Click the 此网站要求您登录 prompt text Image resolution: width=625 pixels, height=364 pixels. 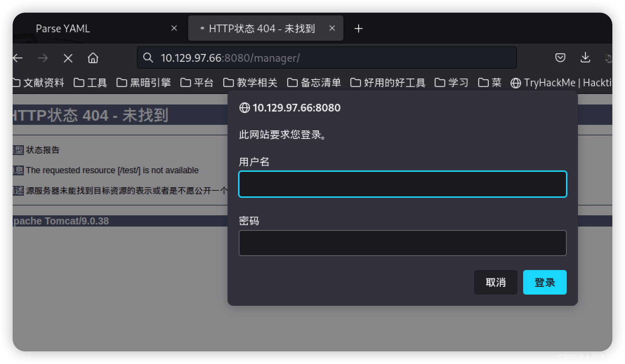(283, 135)
